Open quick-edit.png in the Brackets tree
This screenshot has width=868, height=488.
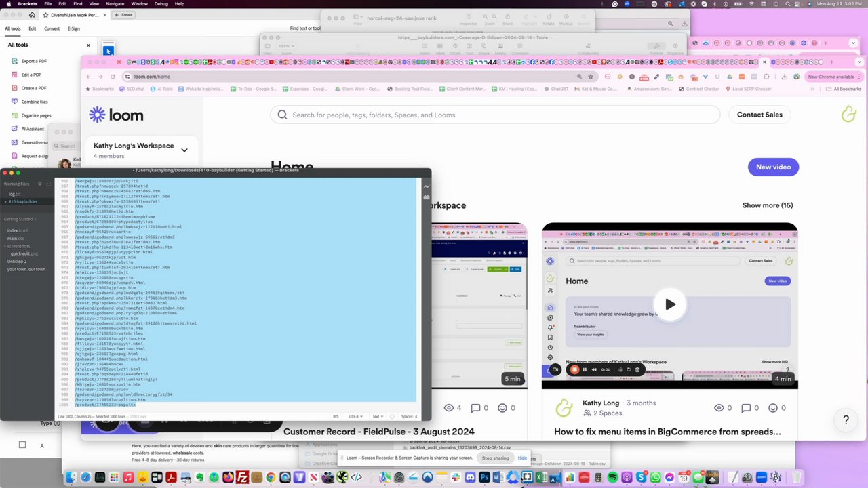(24, 253)
